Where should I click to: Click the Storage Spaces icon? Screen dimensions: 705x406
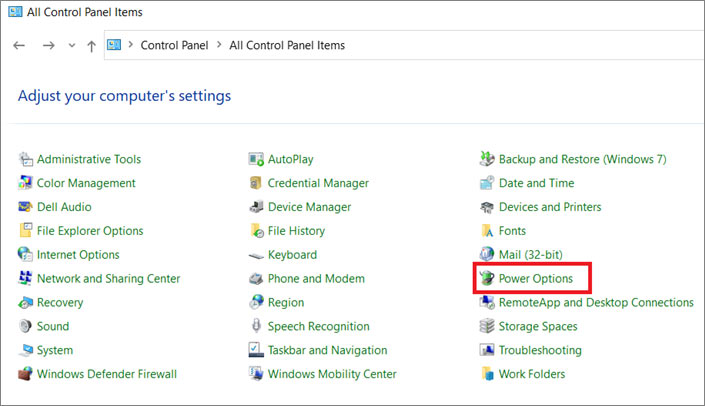click(487, 326)
